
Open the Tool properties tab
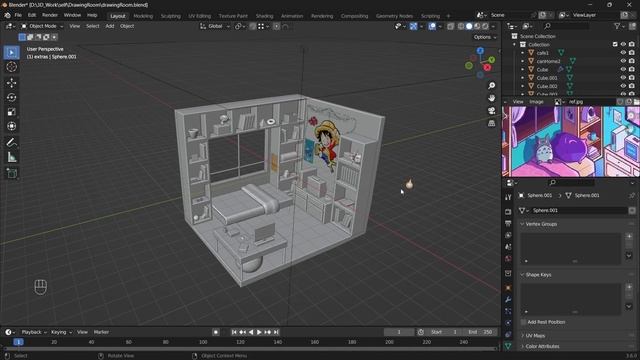coord(508,197)
